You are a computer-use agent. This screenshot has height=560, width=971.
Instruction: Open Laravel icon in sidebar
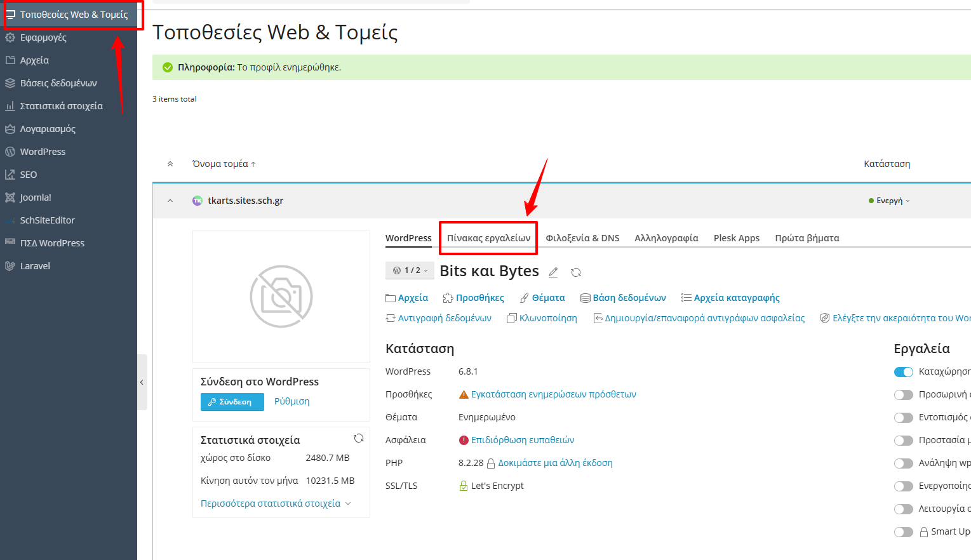pos(10,266)
